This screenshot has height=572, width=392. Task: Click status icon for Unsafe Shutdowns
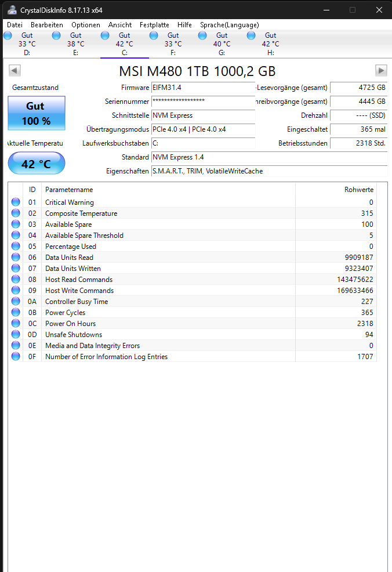coord(16,334)
